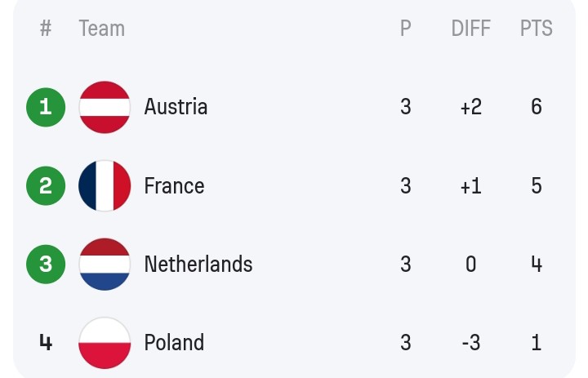The height and width of the screenshot is (378, 588).
Task: Select the green rank 2 badge
Action: point(46,185)
